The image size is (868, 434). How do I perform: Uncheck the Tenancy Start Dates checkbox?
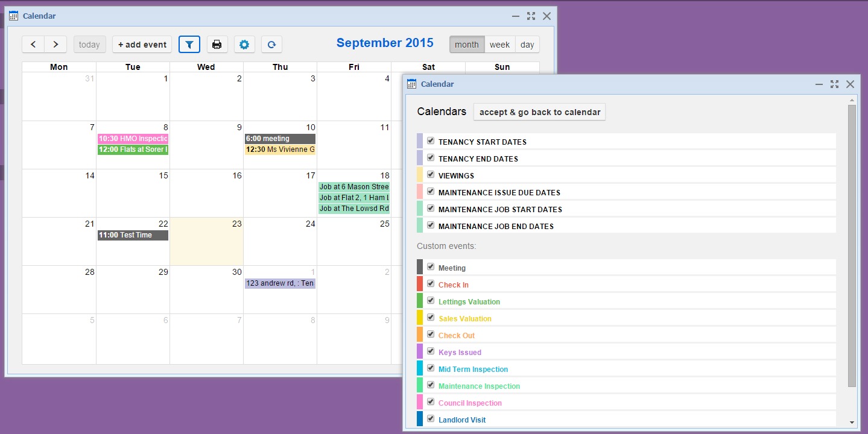click(431, 141)
